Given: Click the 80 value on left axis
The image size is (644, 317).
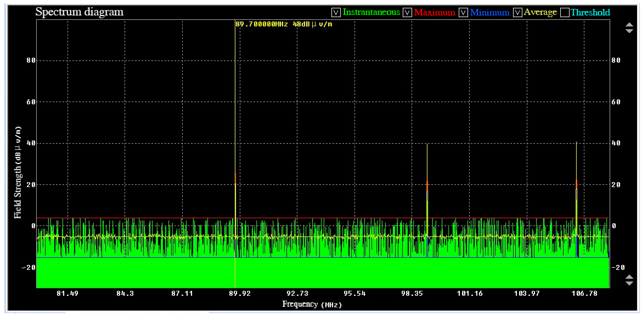Looking at the screenshot, I should (31, 60).
